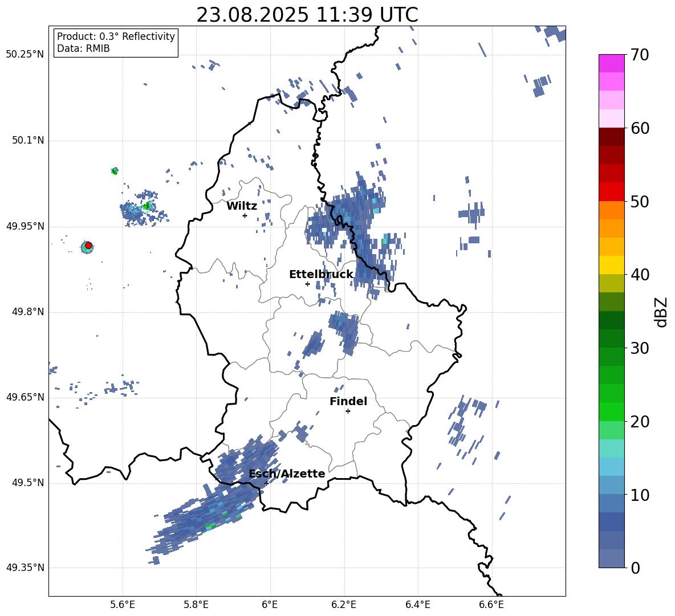Click the 20 value on colorbar
This screenshot has height=616, width=675.
coord(640,422)
